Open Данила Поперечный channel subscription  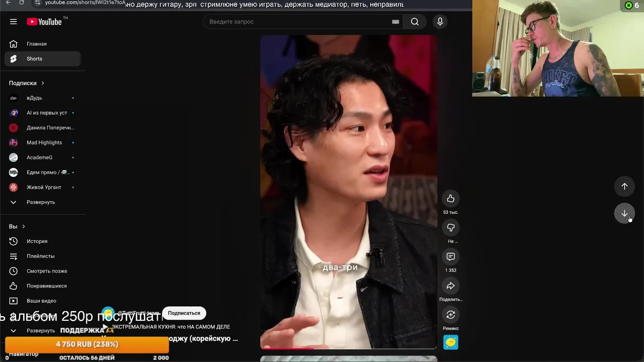(43, 128)
